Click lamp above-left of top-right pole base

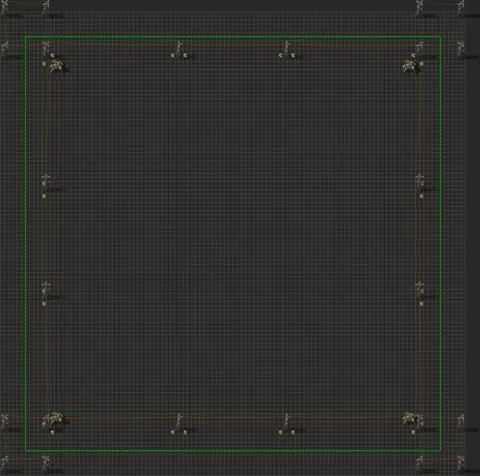tap(414, 56)
